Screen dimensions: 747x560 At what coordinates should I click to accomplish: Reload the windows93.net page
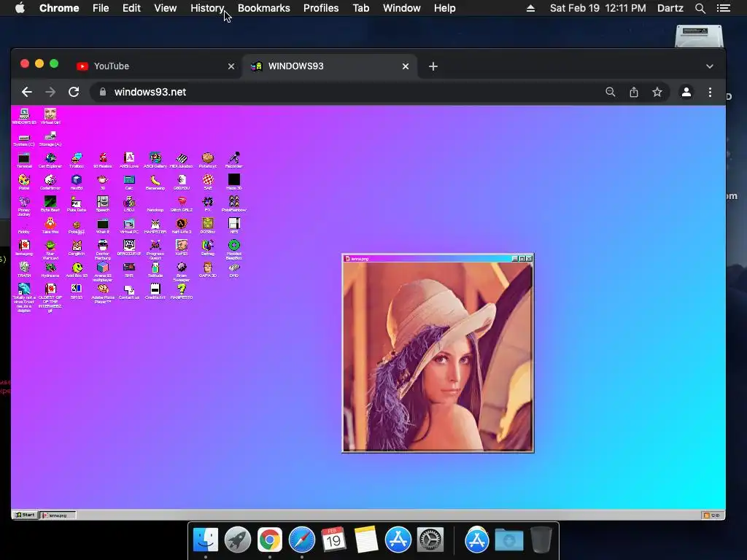pos(74,92)
